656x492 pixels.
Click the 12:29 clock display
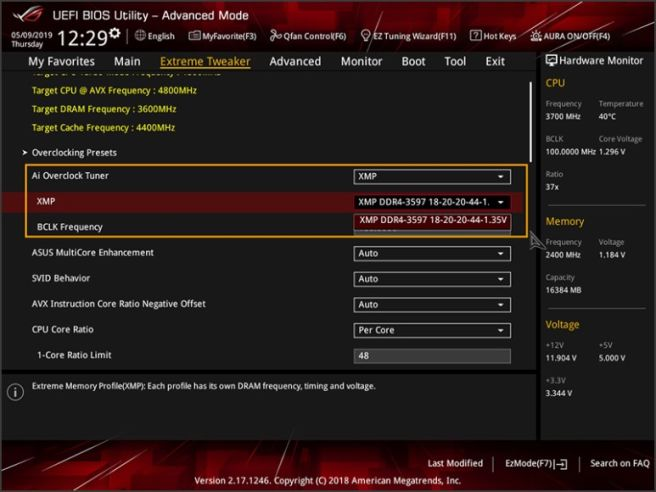tap(82, 38)
